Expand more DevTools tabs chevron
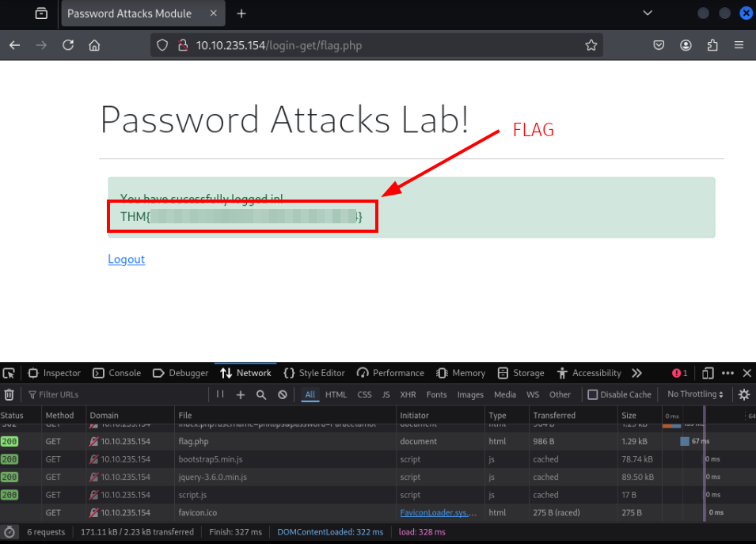Screen dimensions: 756x544 [x=636, y=373]
